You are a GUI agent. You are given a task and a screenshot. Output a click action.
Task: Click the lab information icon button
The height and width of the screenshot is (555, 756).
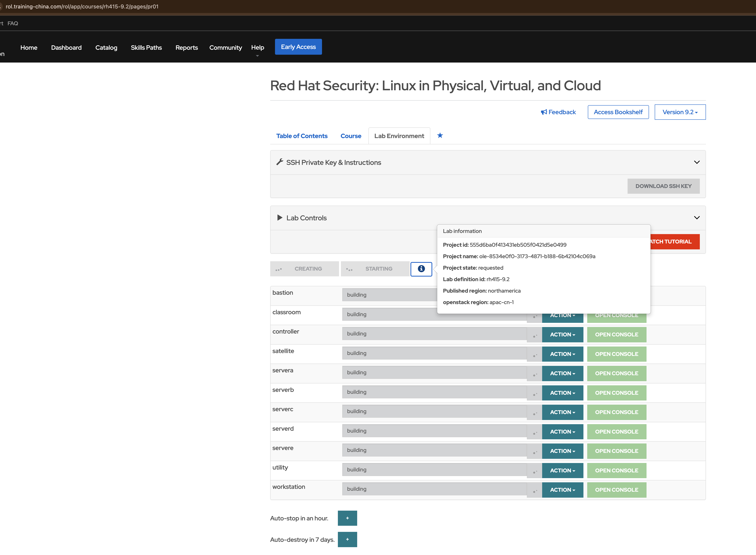[421, 269]
